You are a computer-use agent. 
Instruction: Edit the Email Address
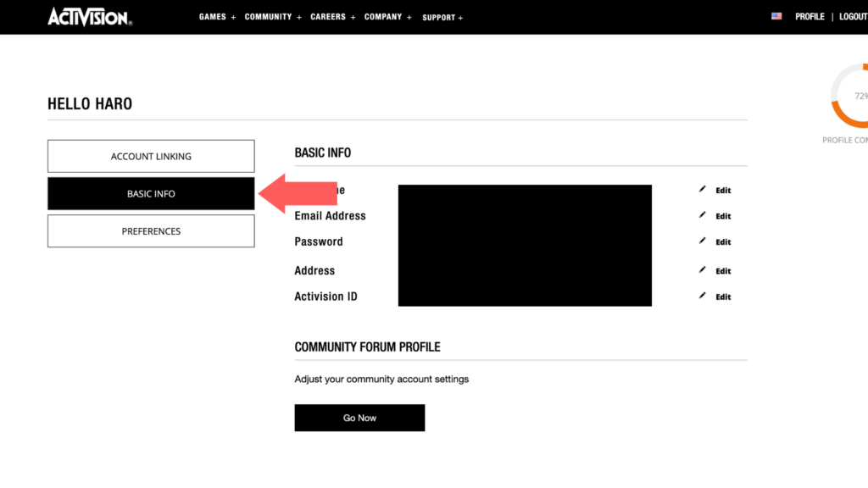723,216
